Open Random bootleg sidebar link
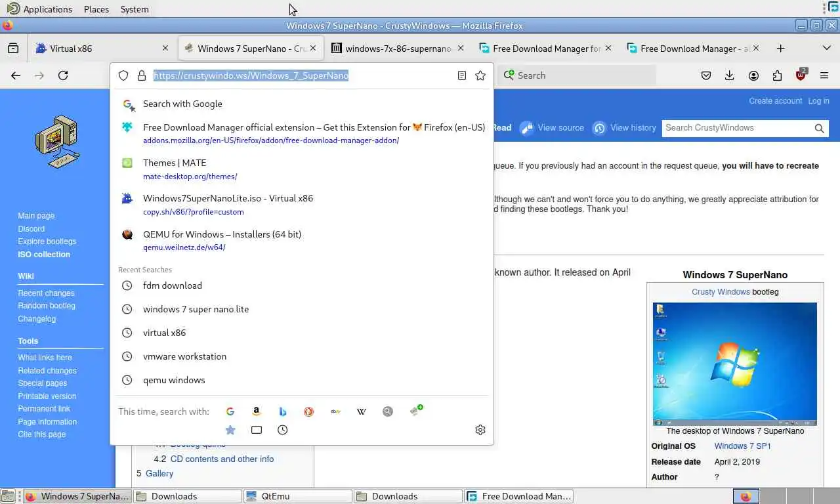The image size is (840, 504). tap(47, 306)
